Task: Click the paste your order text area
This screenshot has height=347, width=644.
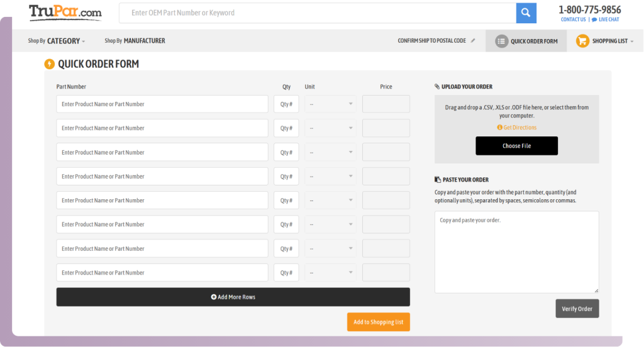Action: [516, 251]
